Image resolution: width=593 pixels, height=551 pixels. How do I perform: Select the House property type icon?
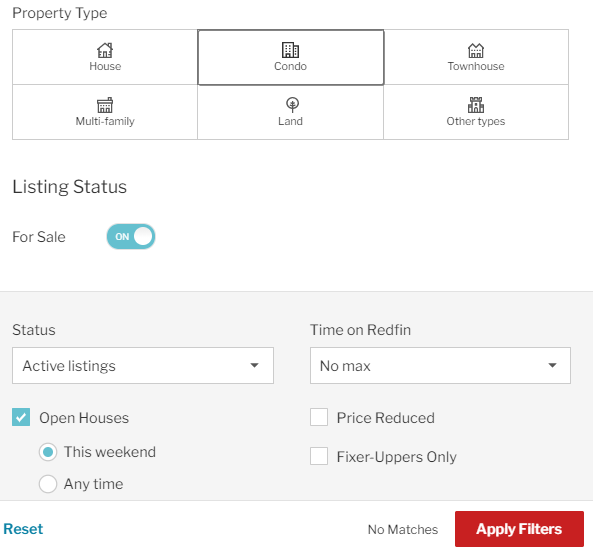[x=105, y=50]
